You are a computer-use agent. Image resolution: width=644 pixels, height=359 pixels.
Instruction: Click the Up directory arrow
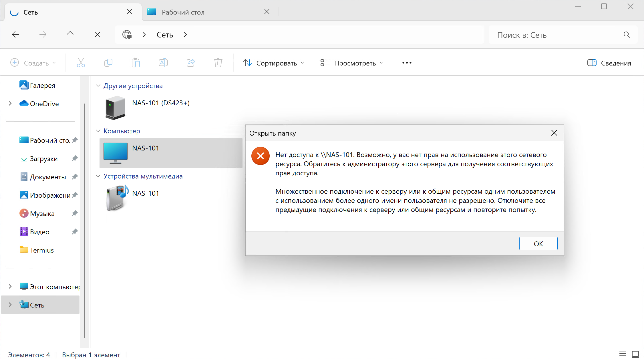[70, 35]
